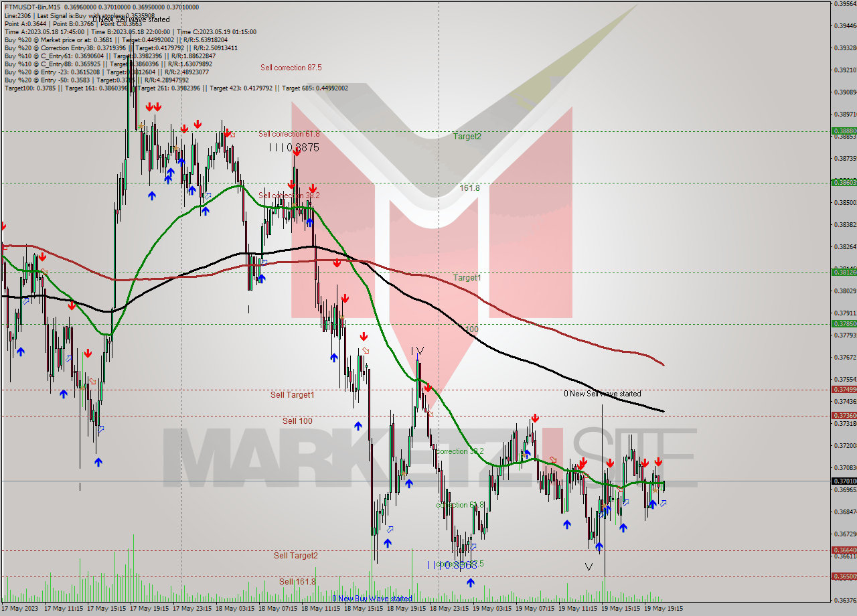The image size is (857, 616).
Task: Click the green 0.3860 price tag
Action: click(x=844, y=182)
